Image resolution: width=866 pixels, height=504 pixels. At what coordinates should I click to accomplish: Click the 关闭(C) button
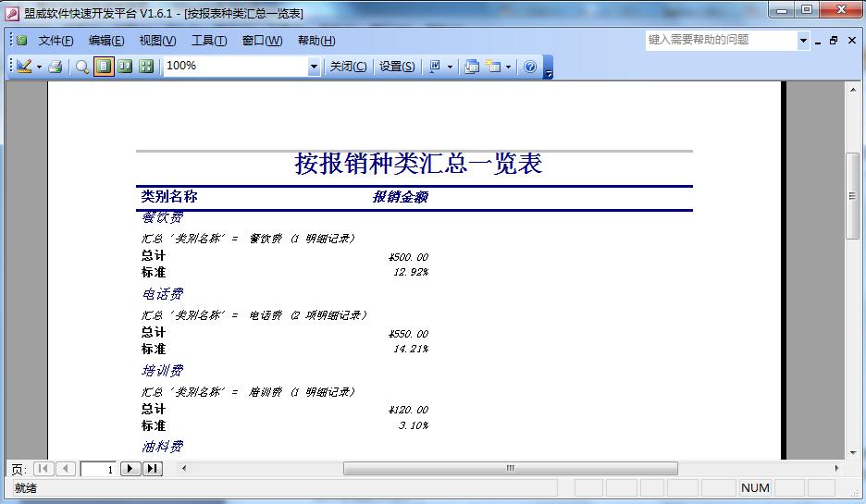point(348,67)
